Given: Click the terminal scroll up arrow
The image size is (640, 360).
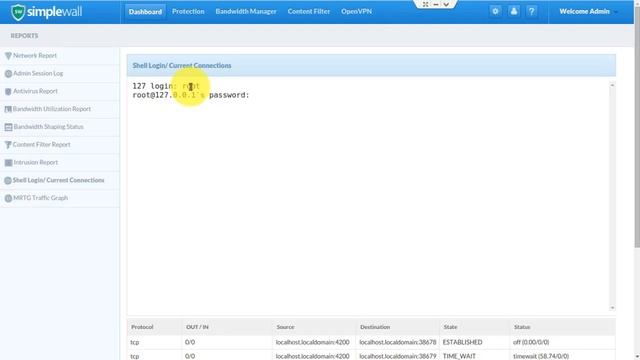Looking at the screenshot, I should 612,85.
